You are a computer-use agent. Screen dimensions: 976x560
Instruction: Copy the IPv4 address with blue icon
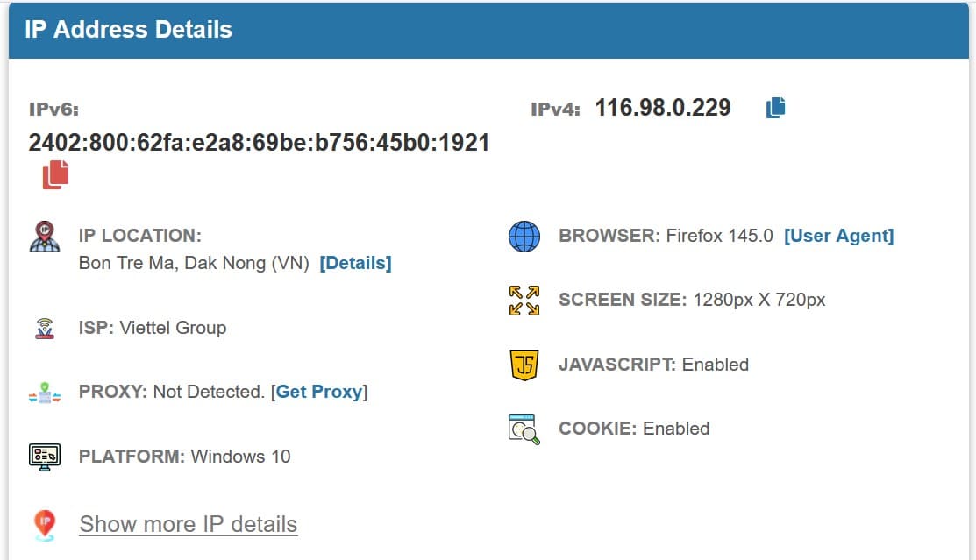click(775, 108)
